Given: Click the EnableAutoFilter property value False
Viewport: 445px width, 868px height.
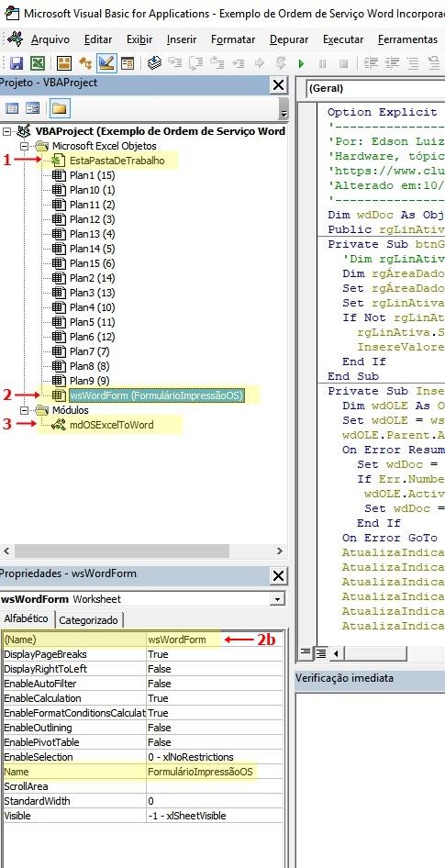Looking at the screenshot, I should click(215, 684).
